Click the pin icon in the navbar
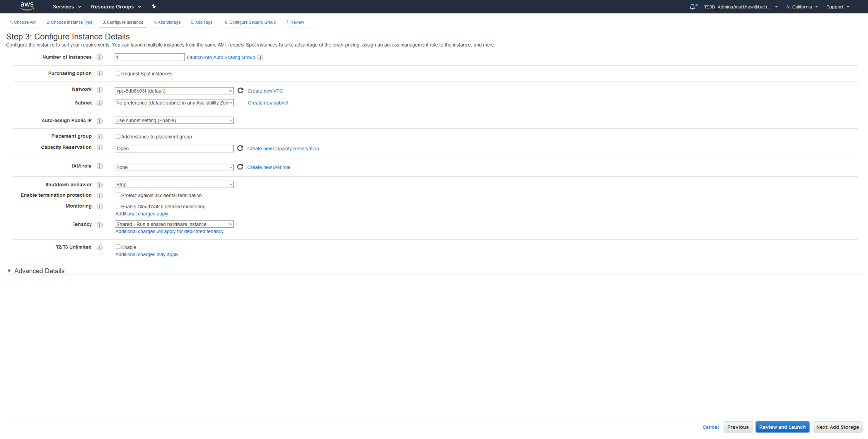 pyautogui.click(x=154, y=6)
